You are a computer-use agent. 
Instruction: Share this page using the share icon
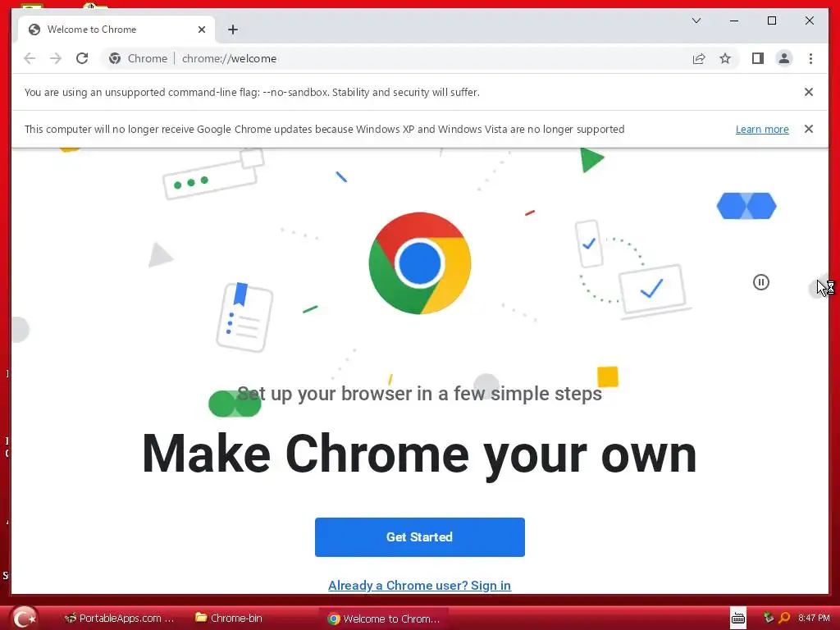coord(699,58)
